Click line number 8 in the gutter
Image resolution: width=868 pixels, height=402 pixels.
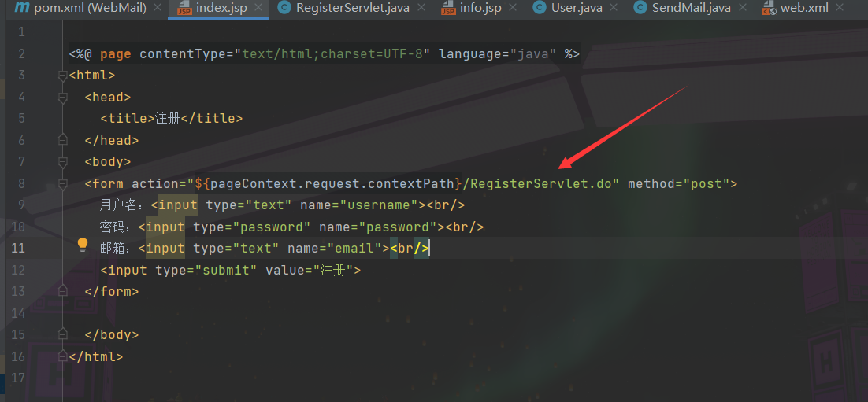click(x=21, y=183)
